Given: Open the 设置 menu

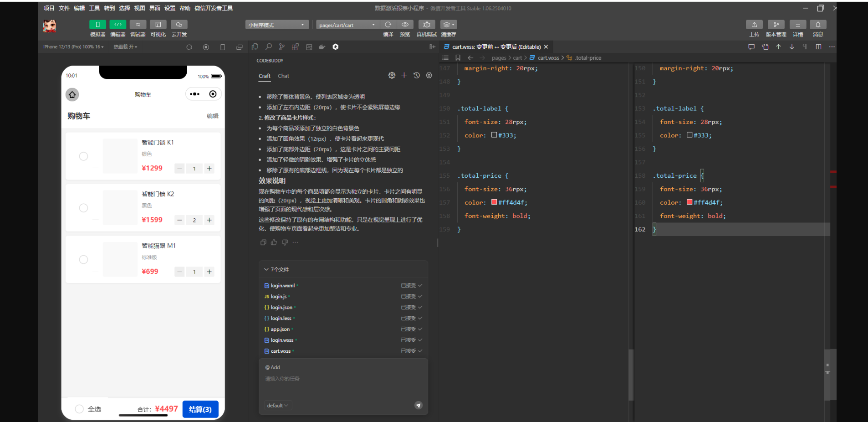Looking at the screenshot, I should click(170, 8).
